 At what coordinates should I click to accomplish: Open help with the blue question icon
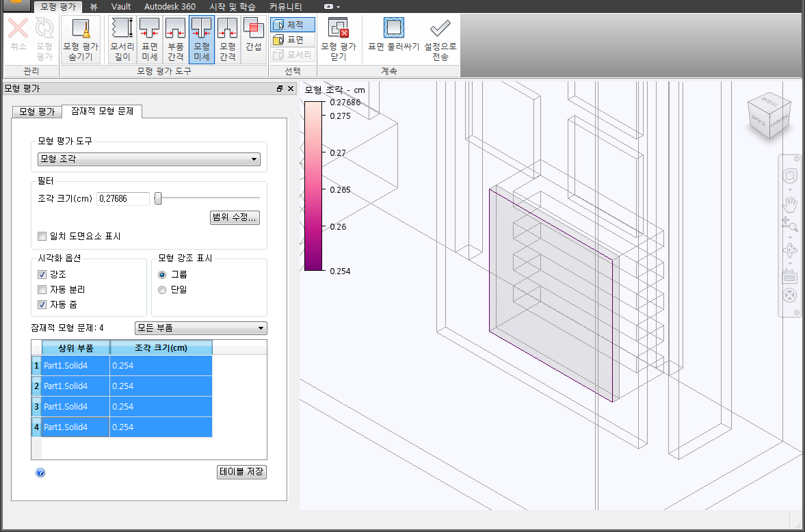coord(40,473)
